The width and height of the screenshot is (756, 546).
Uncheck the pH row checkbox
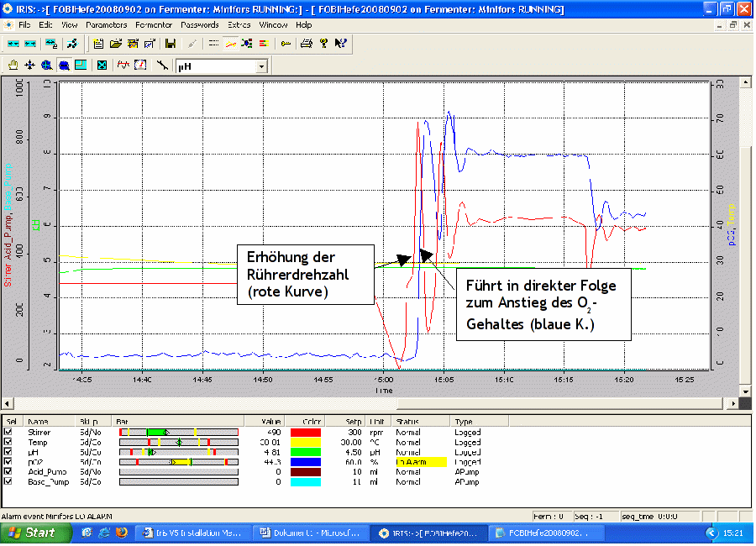(8, 453)
